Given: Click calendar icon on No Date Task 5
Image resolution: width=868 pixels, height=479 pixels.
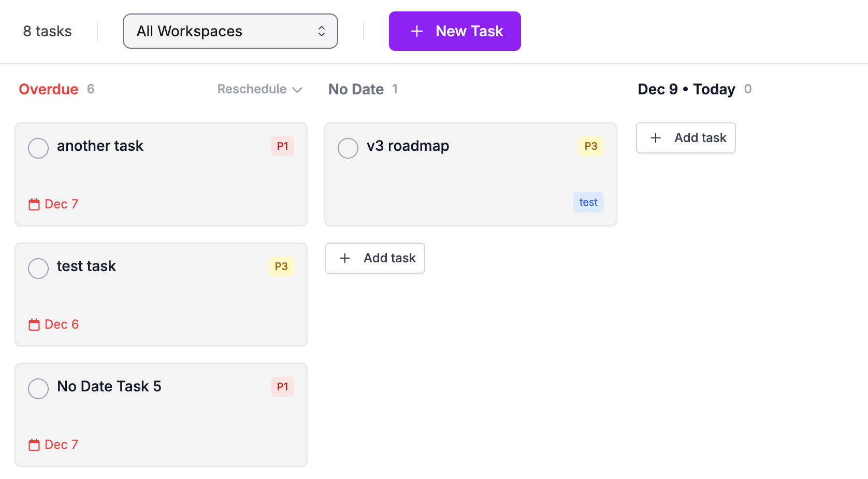Looking at the screenshot, I should (x=34, y=445).
